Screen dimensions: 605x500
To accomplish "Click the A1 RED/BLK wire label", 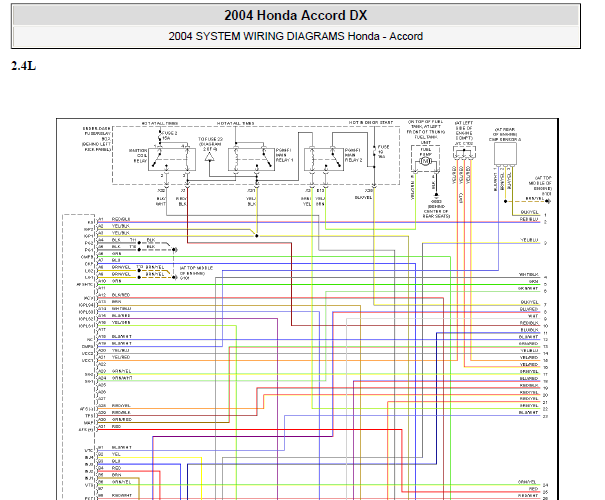I will [x=121, y=219].
